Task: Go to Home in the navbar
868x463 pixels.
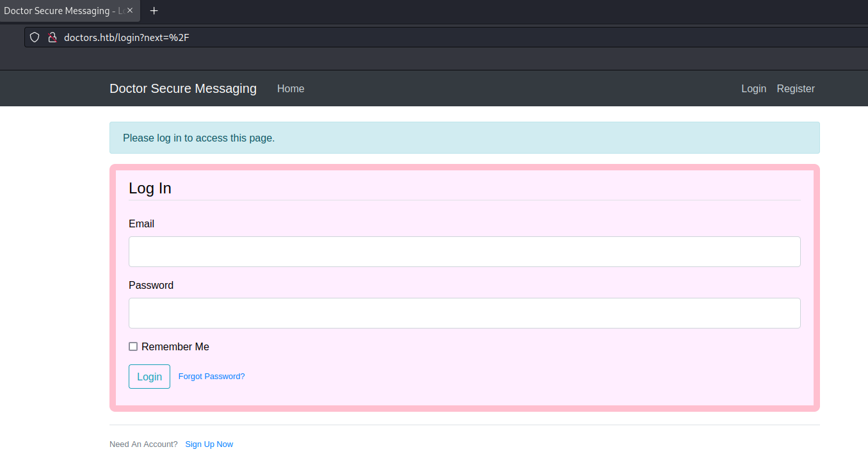Action: click(x=291, y=88)
